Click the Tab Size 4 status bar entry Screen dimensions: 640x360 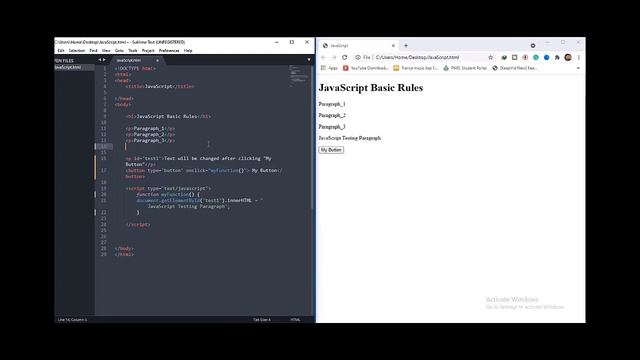[262, 320]
